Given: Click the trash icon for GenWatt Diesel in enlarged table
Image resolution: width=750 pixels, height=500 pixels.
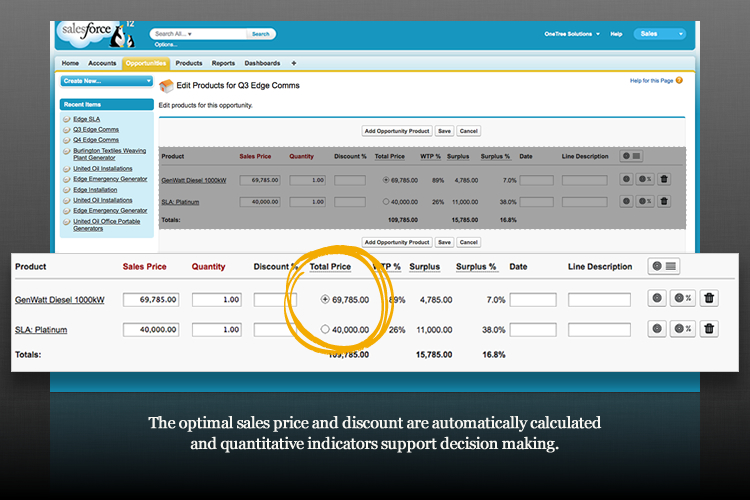Looking at the screenshot, I should (x=709, y=298).
